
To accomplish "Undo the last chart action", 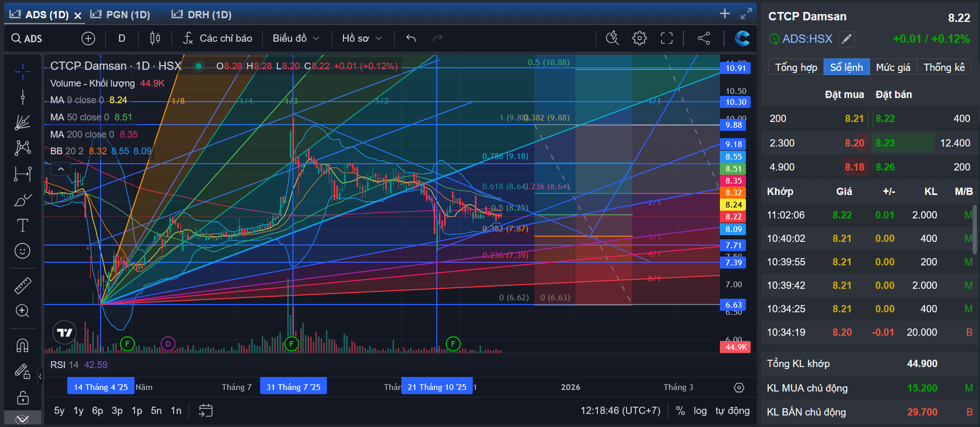I will 411,38.
